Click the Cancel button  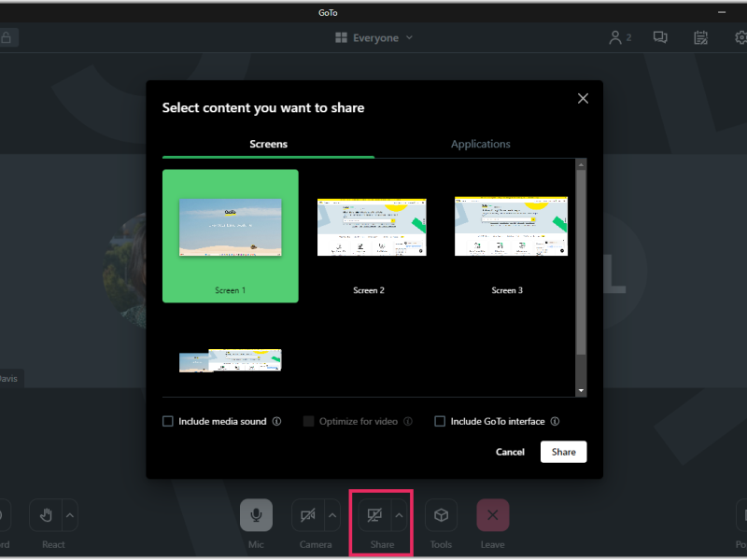pyautogui.click(x=510, y=452)
